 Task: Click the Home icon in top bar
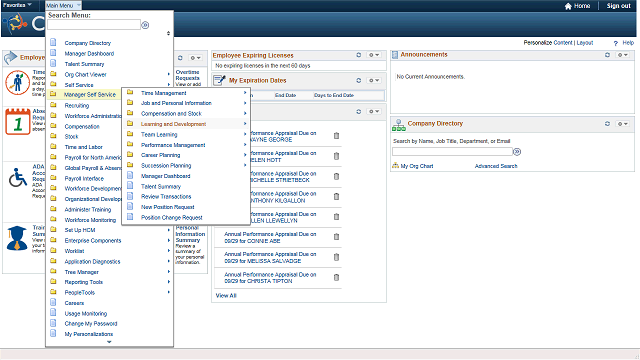[x=568, y=6]
